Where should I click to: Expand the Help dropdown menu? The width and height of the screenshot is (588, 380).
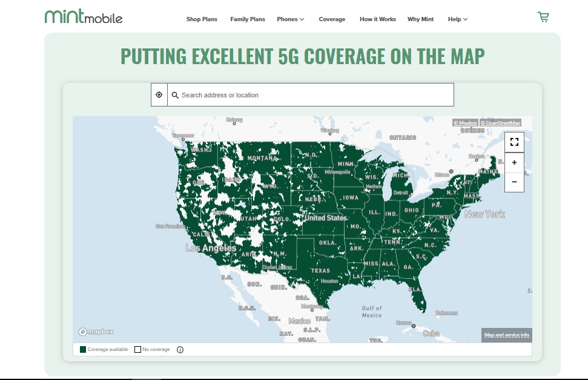(x=457, y=19)
